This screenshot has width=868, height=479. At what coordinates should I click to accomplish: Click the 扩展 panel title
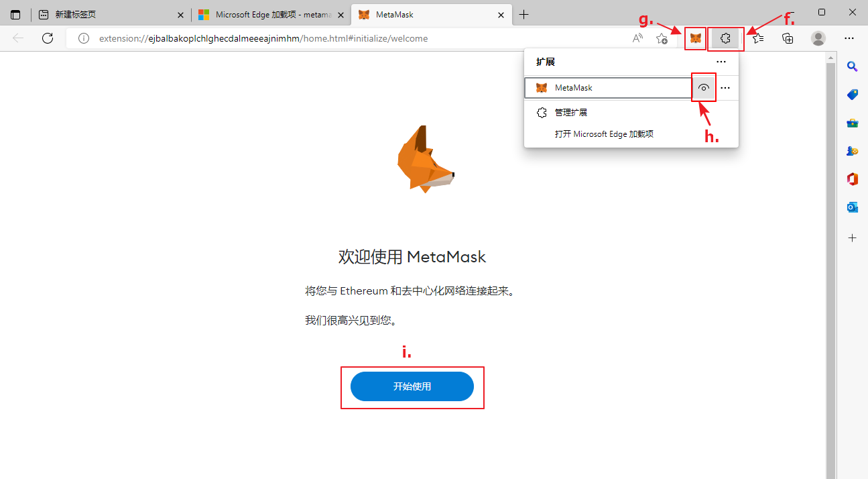(546, 62)
